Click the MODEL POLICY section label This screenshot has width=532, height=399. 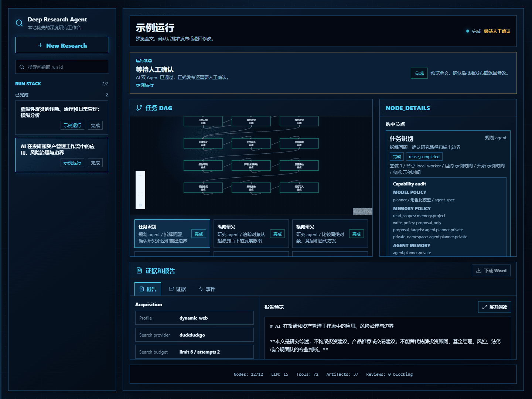(x=409, y=192)
